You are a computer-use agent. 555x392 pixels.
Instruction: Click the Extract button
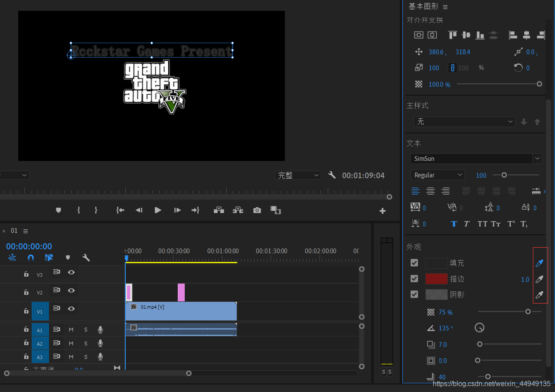tap(238, 210)
